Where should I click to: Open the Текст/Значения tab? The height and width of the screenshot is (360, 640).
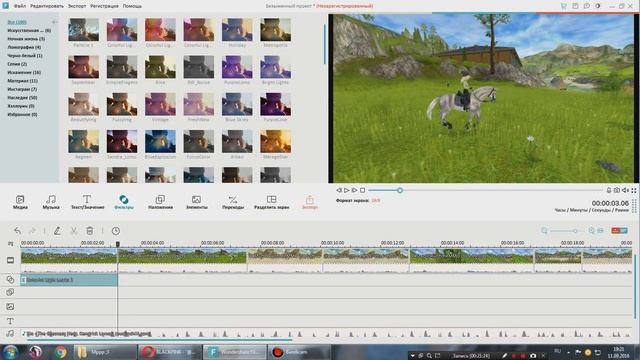pos(87,202)
